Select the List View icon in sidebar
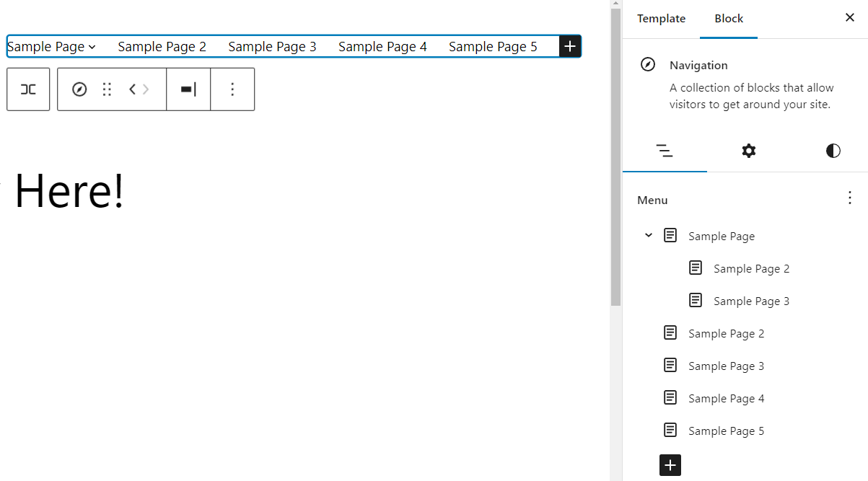 [x=665, y=151]
